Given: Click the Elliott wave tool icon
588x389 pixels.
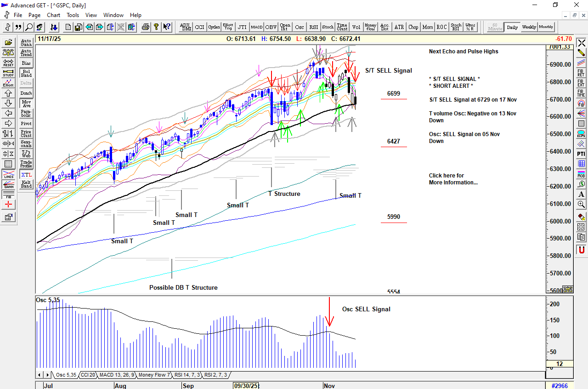Looking at the screenshot, I should [x=8, y=83].
